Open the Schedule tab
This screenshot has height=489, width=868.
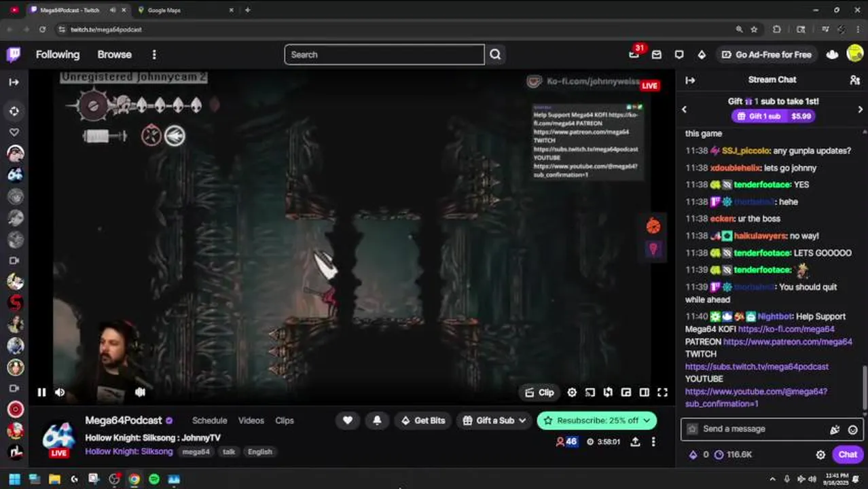209,420
